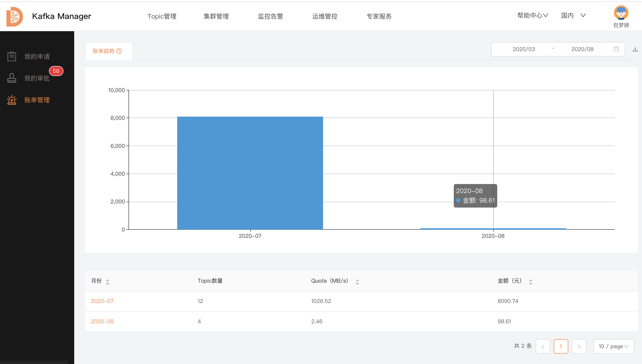
Task: Toggle sort on Quota (MB/s) column
Action: [357, 282]
